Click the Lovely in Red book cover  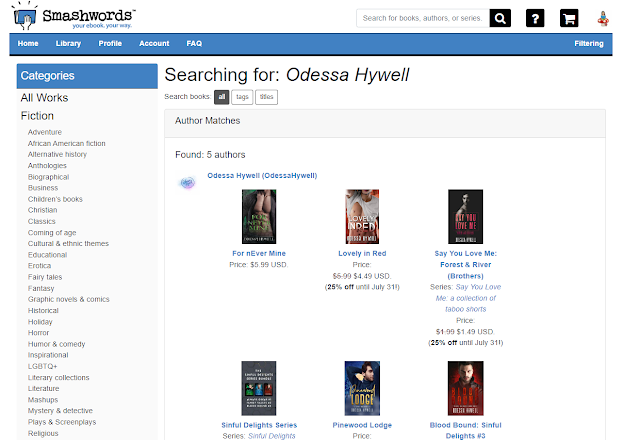(x=362, y=216)
